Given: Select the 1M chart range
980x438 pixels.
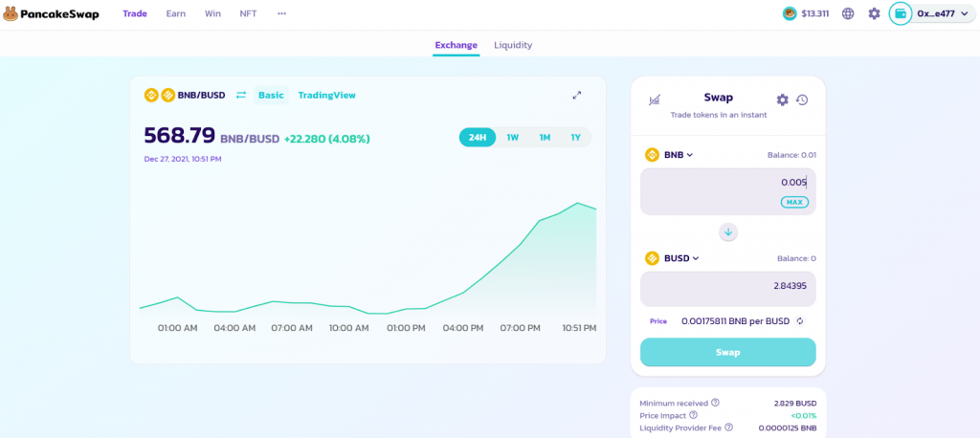Looking at the screenshot, I should point(545,138).
